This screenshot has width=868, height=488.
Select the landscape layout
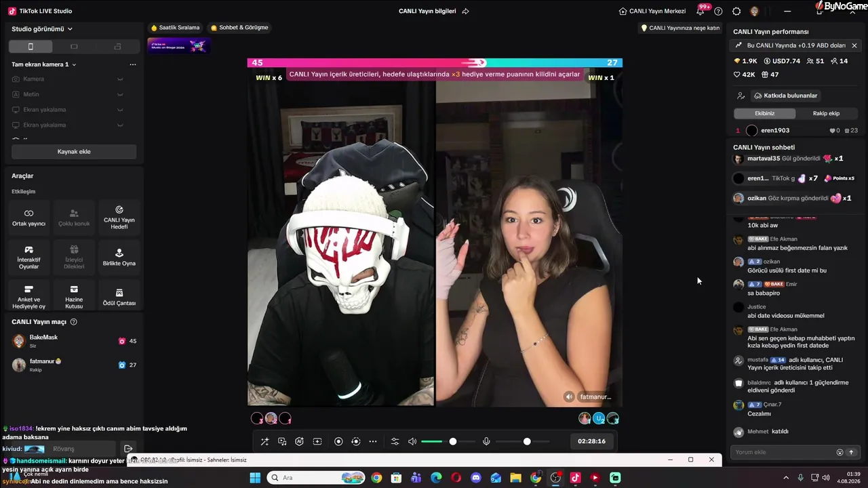(74, 47)
